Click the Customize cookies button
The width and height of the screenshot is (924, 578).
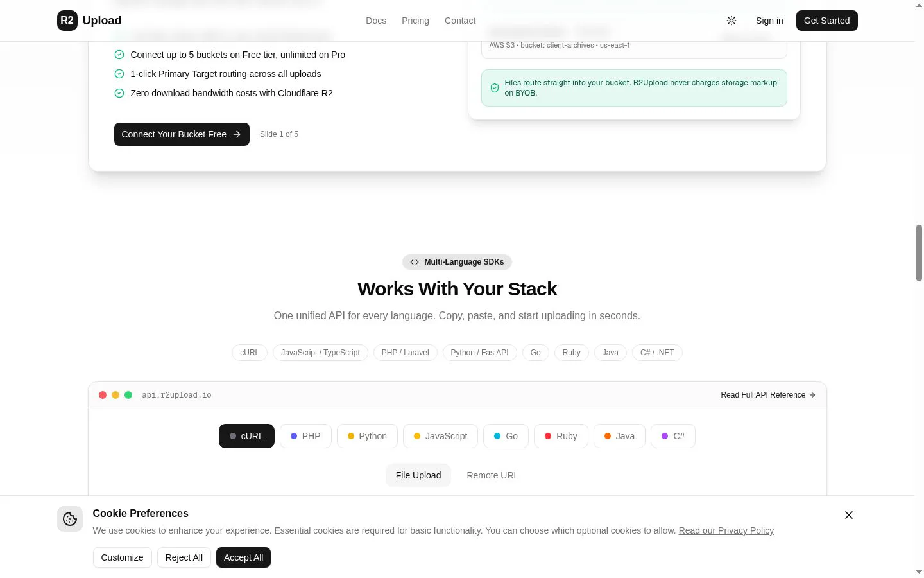click(122, 557)
